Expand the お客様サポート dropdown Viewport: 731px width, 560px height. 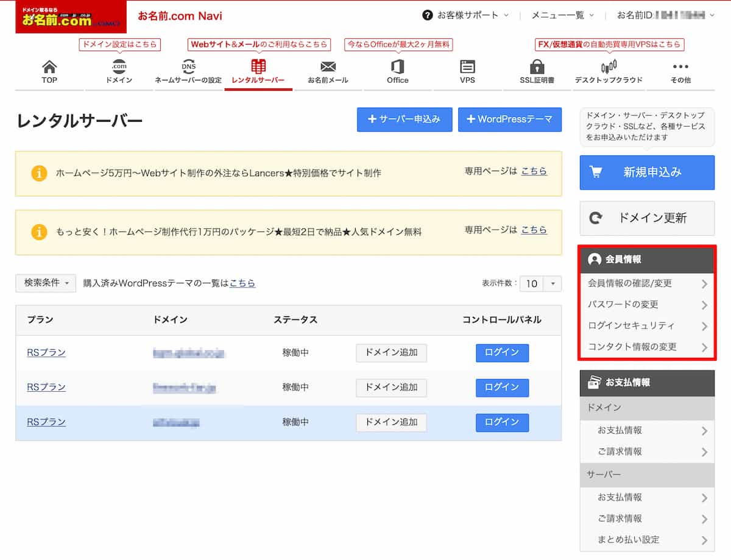461,15
